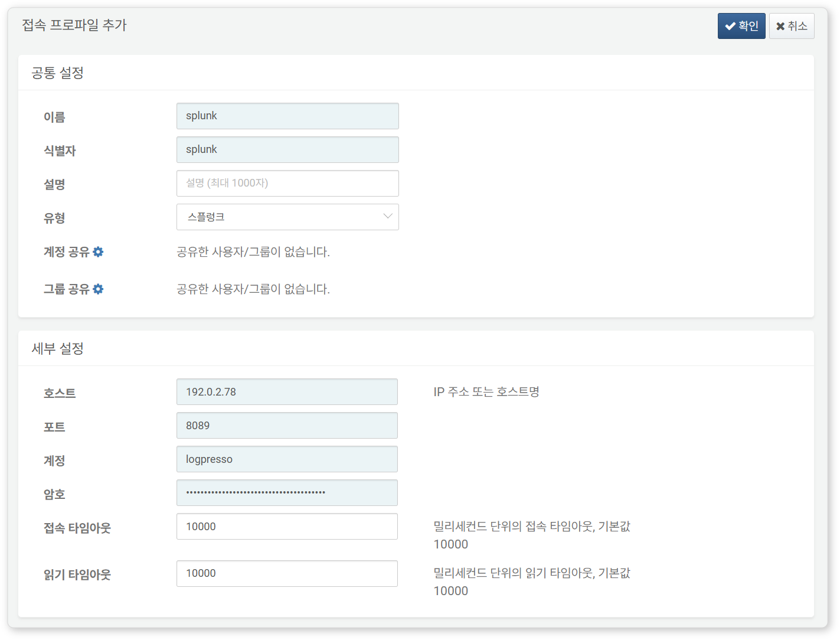
Task: Click the 그룹 공유 row's empty-share message
Action: pyautogui.click(x=253, y=289)
